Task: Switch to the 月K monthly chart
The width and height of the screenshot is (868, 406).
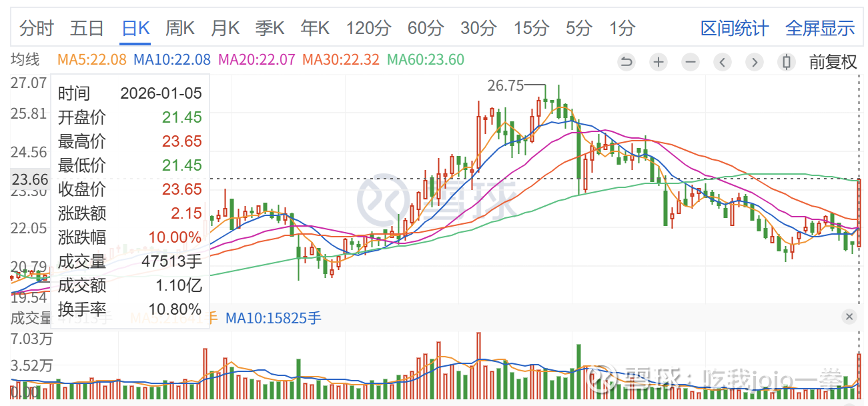Action: point(225,29)
